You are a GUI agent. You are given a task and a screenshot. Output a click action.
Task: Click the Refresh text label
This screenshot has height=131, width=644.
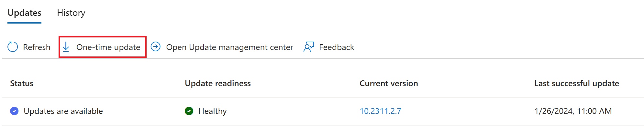click(37, 47)
